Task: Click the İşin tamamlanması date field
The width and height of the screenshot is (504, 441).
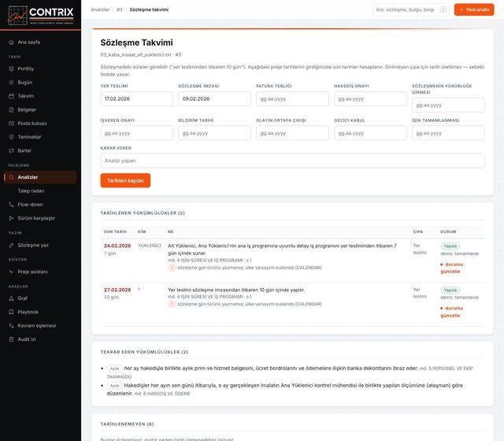Action: tap(448, 133)
